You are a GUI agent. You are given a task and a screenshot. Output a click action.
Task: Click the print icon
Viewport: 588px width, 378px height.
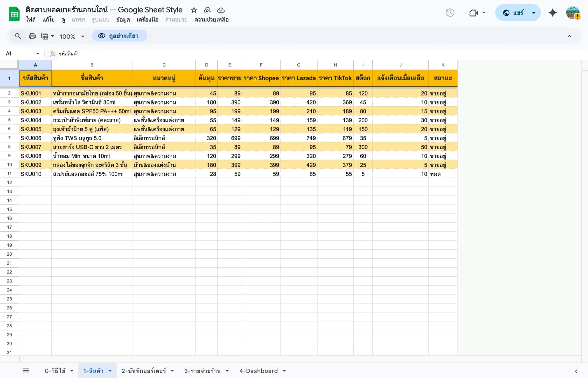click(32, 36)
